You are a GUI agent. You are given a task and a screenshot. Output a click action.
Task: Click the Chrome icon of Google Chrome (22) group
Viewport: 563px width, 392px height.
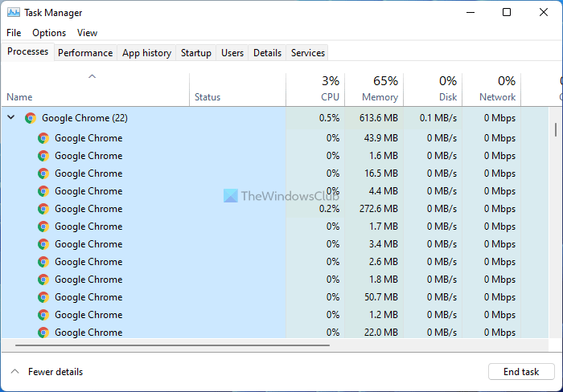click(x=31, y=118)
